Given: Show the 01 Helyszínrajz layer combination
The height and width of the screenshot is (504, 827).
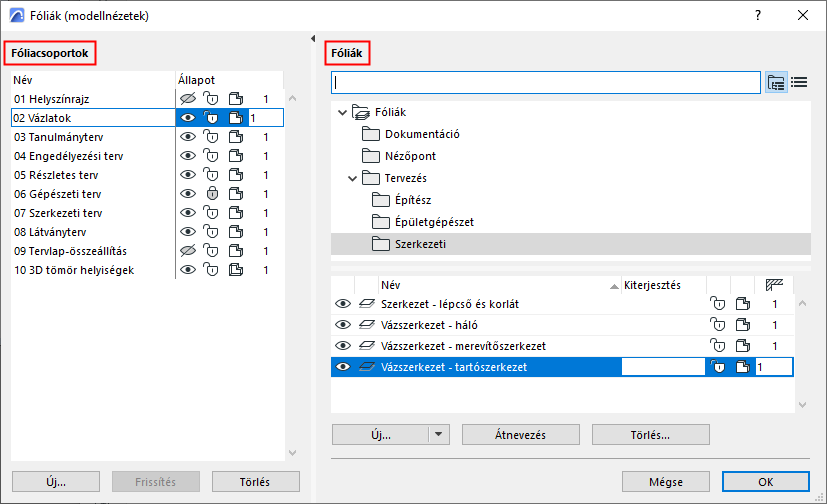Looking at the screenshot, I should tap(186, 99).
